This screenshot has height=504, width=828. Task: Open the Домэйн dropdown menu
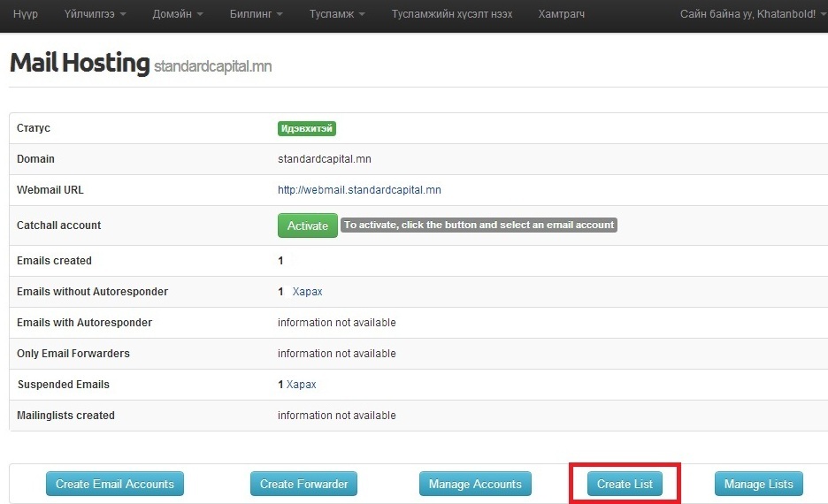point(177,14)
